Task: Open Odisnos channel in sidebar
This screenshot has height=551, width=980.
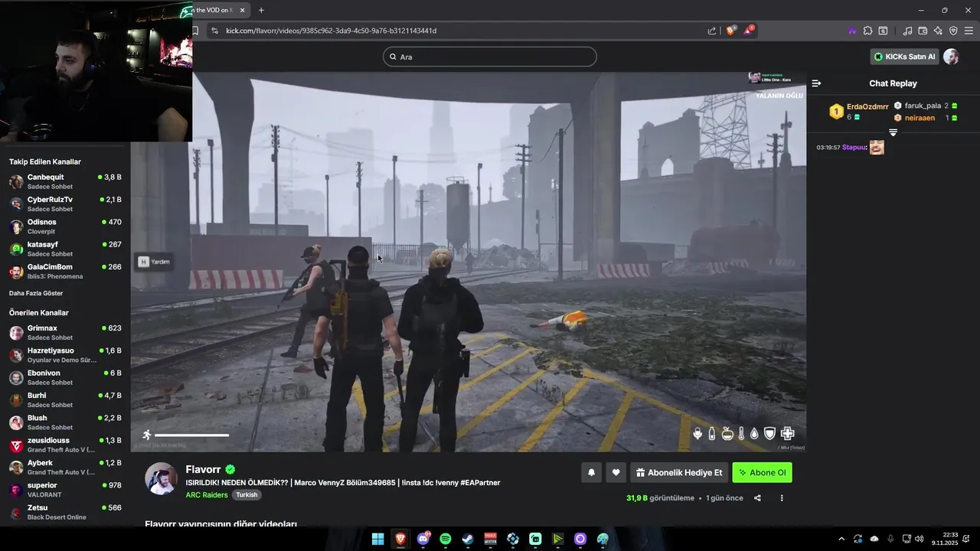Action: (x=65, y=226)
